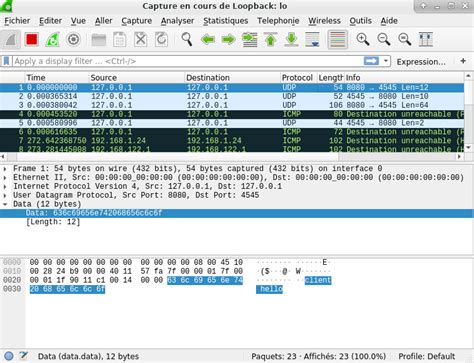Collapse the Data (12 bytes) row
Image resolution: width=474 pixels, height=363 pixels.
(5, 204)
